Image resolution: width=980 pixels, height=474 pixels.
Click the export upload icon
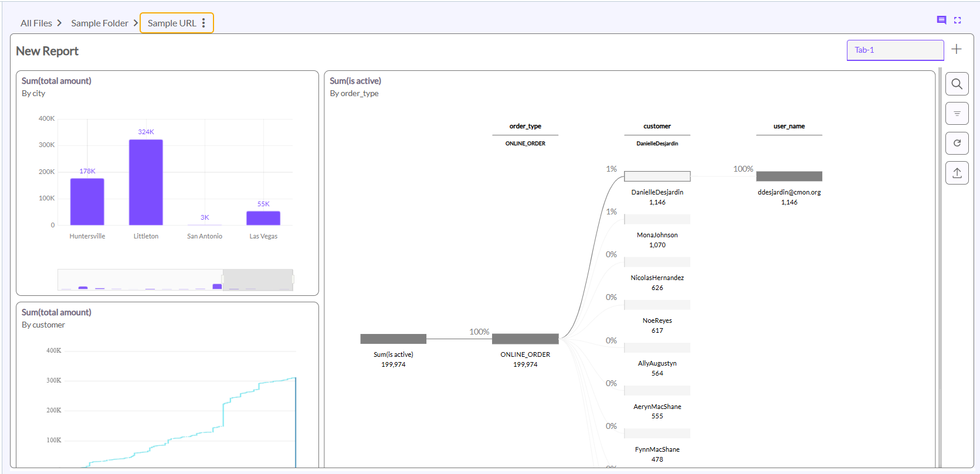(957, 173)
